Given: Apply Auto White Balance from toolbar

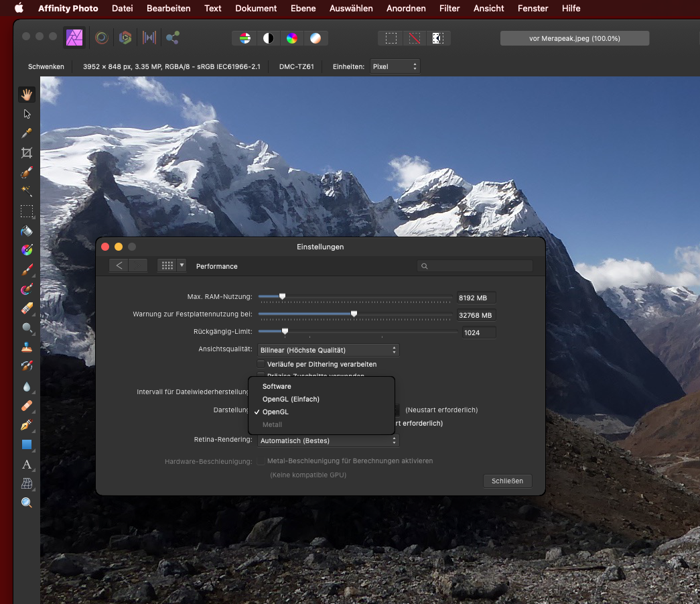Looking at the screenshot, I should 316,38.
